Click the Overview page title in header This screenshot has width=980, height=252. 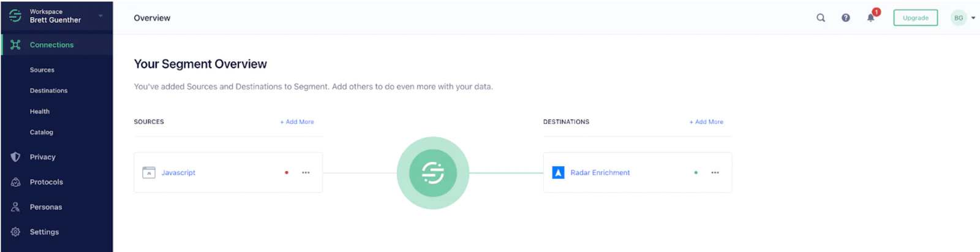click(152, 18)
